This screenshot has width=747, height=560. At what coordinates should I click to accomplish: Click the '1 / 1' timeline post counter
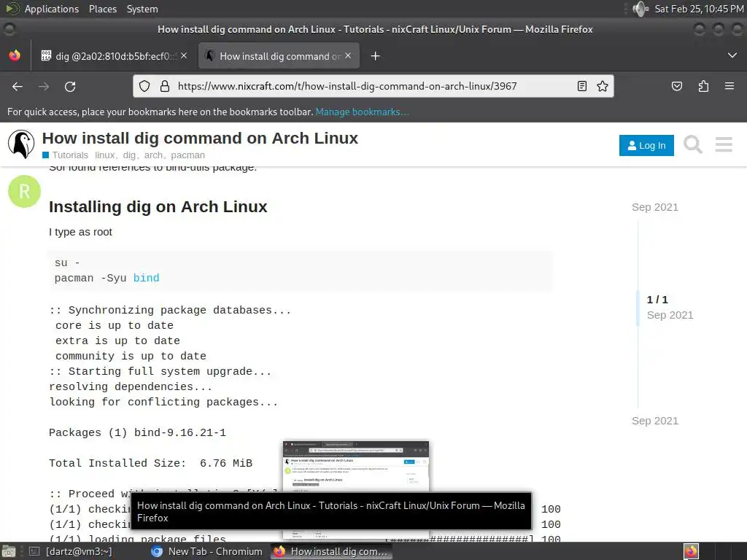tap(657, 300)
